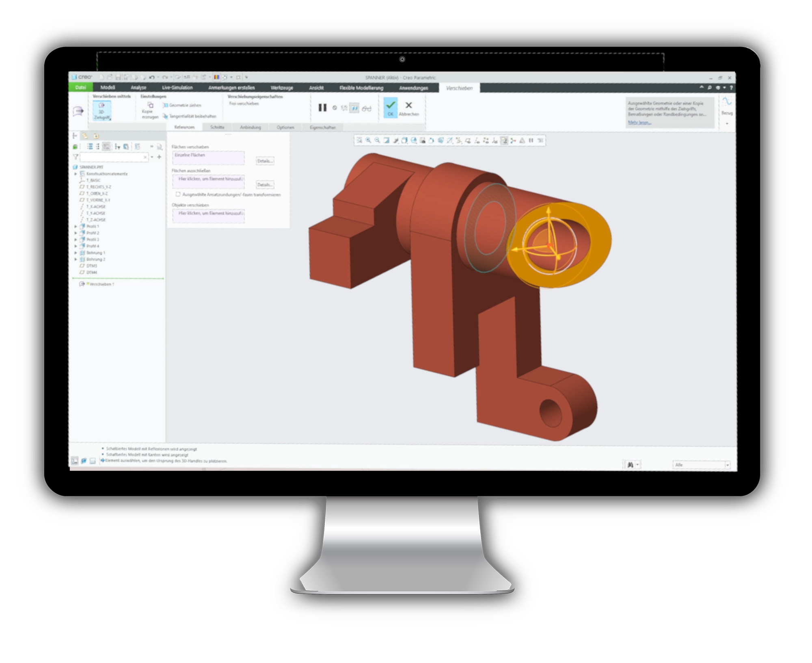The width and height of the screenshot is (812, 663).
Task: Click the pause simulation icon in graphics toolbar
Action: [x=531, y=140]
